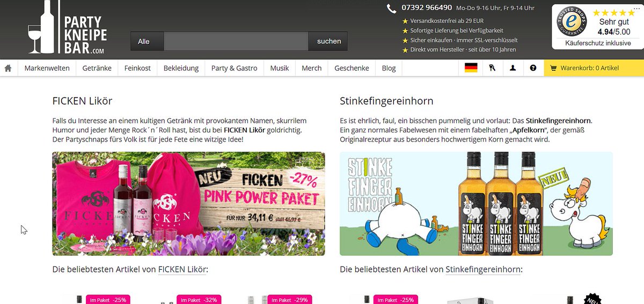Screen dimensions: 644x304
Task: Open the Trusted Shops rating badge
Action: (597, 27)
